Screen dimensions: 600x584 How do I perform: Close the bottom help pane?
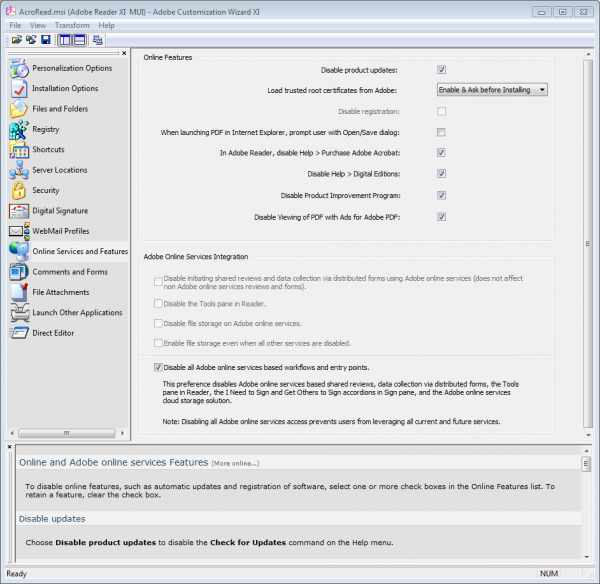pyautogui.click(x=10, y=447)
